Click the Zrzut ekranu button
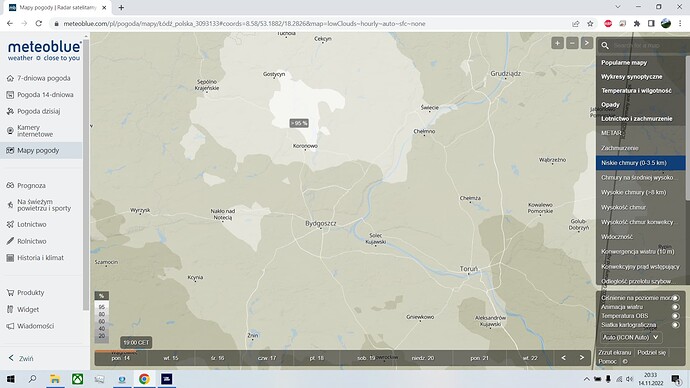690x388 pixels. pyautogui.click(x=614, y=352)
